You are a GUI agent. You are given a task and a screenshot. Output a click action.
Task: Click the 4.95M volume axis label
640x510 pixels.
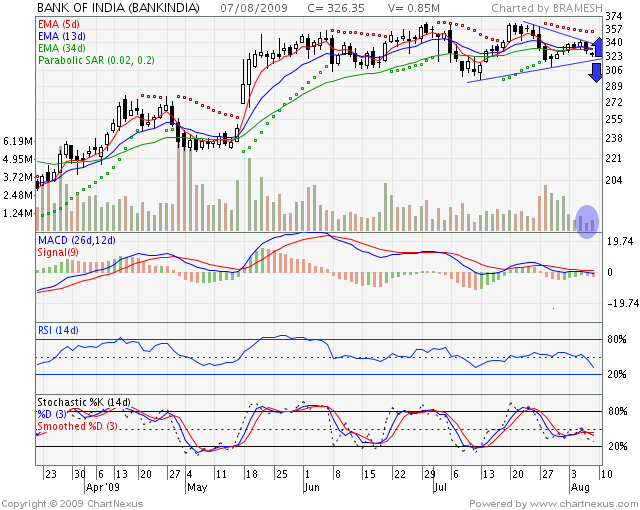(18, 159)
